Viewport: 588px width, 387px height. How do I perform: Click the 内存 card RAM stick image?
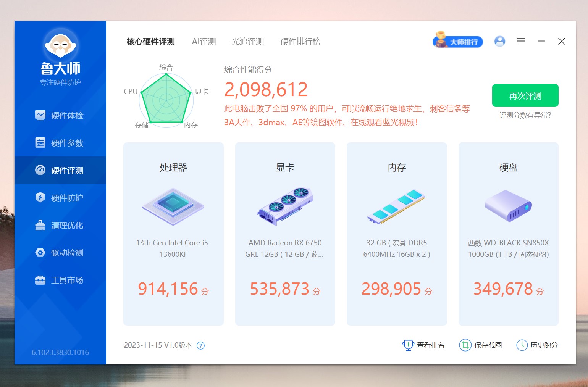396,206
